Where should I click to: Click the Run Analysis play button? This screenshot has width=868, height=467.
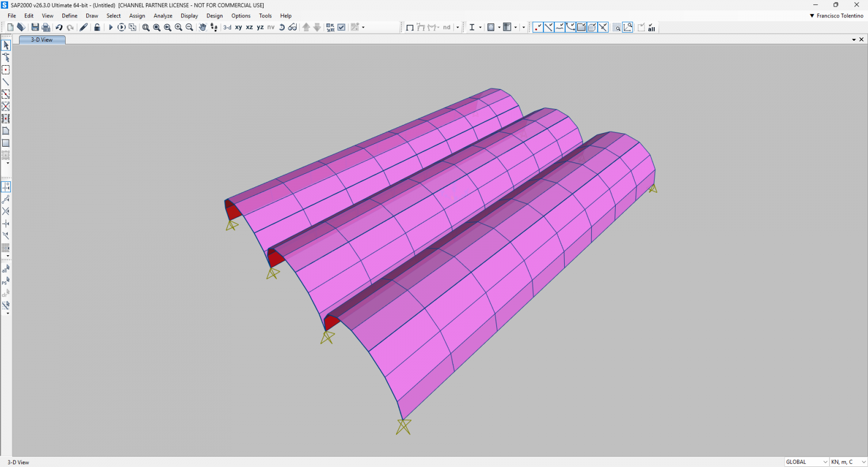[x=111, y=27]
